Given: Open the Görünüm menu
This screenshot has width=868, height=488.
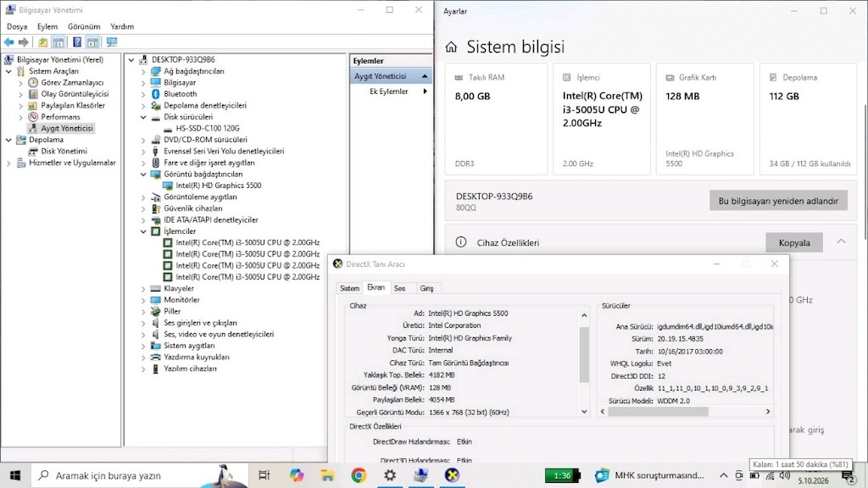Looking at the screenshot, I should (84, 26).
